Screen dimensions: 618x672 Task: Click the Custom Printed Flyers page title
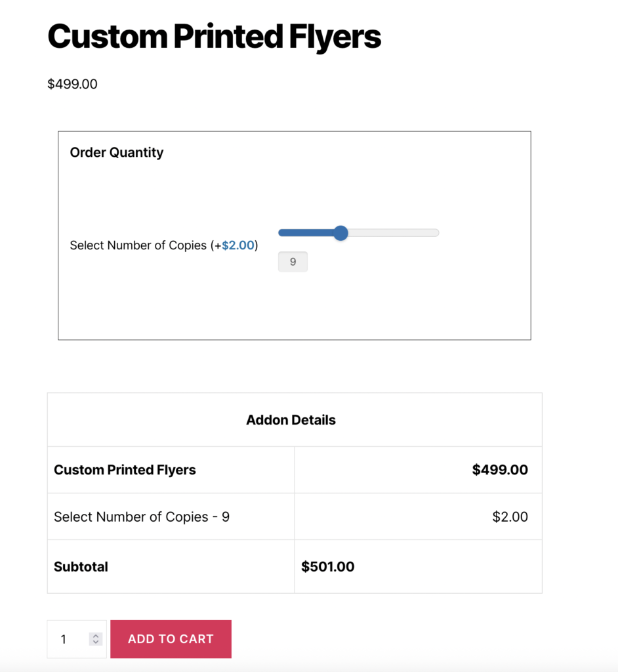[x=214, y=37]
